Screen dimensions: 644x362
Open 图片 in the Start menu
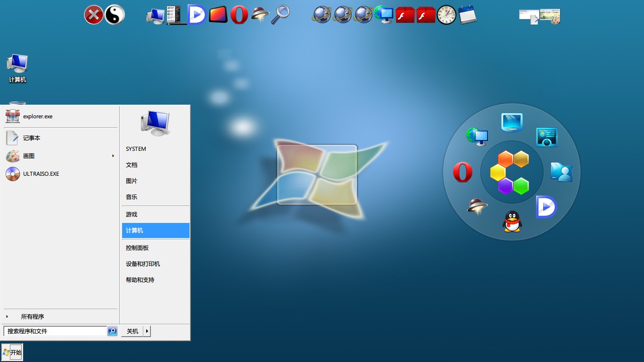(x=156, y=181)
